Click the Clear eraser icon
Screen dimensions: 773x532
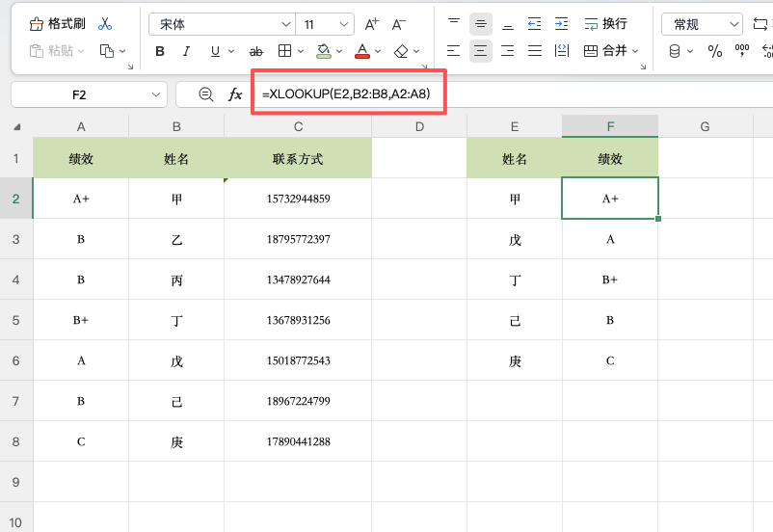tap(401, 51)
